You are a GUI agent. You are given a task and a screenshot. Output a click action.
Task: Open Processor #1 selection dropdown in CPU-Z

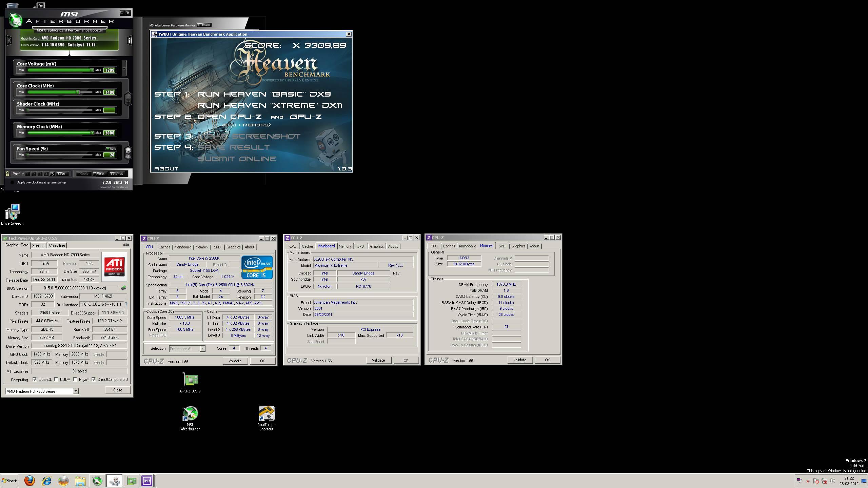tap(202, 348)
